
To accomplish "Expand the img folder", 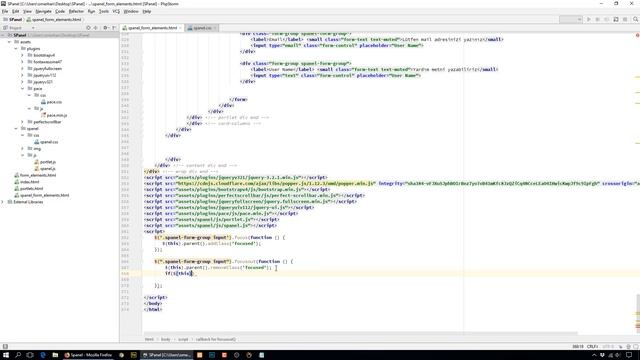I will (x=22, y=149).
